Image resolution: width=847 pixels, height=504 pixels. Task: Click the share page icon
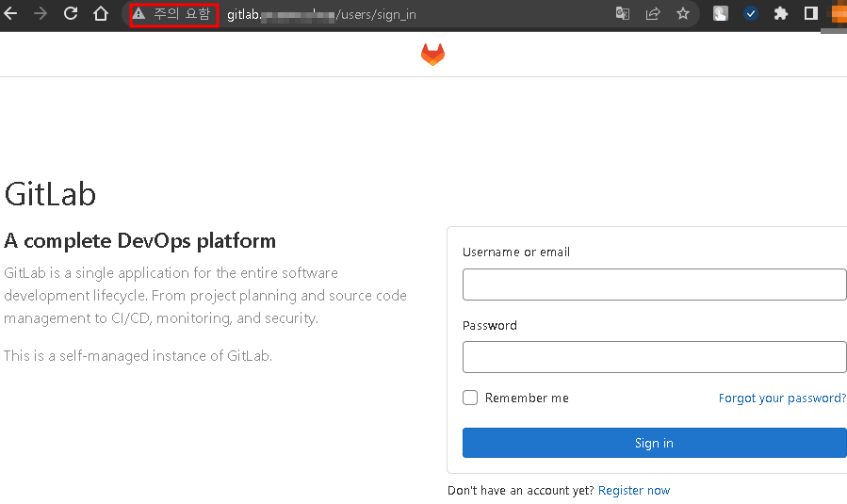click(653, 13)
